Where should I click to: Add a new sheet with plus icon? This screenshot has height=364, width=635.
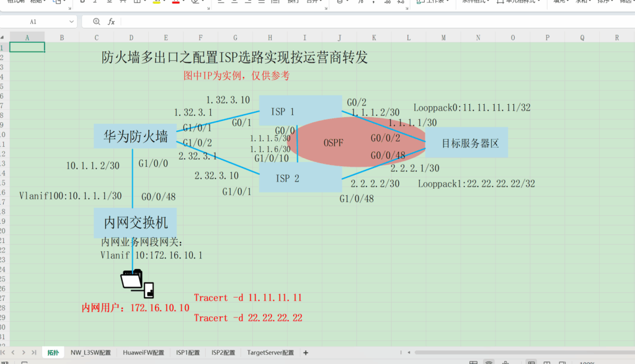(x=305, y=352)
